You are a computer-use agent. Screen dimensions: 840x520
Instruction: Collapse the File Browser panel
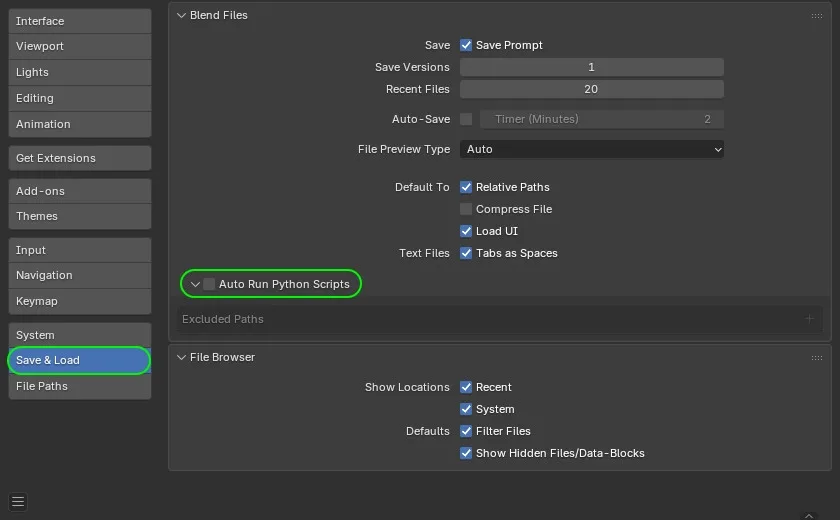pyautogui.click(x=181, y=357)
